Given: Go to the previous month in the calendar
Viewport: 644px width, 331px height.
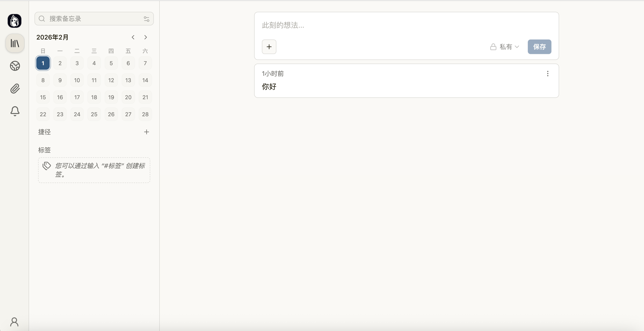Looking at the screenshot, I should tap(133, 37).
